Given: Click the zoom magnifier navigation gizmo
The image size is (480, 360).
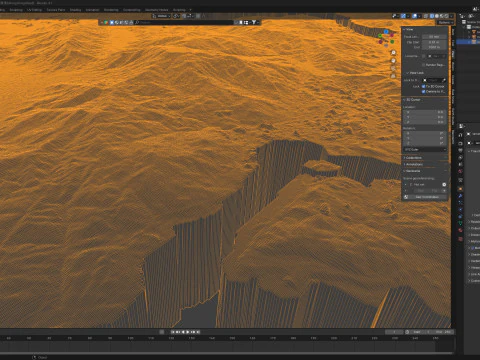Looking at the screenshot, I should (x=393, y=53).
